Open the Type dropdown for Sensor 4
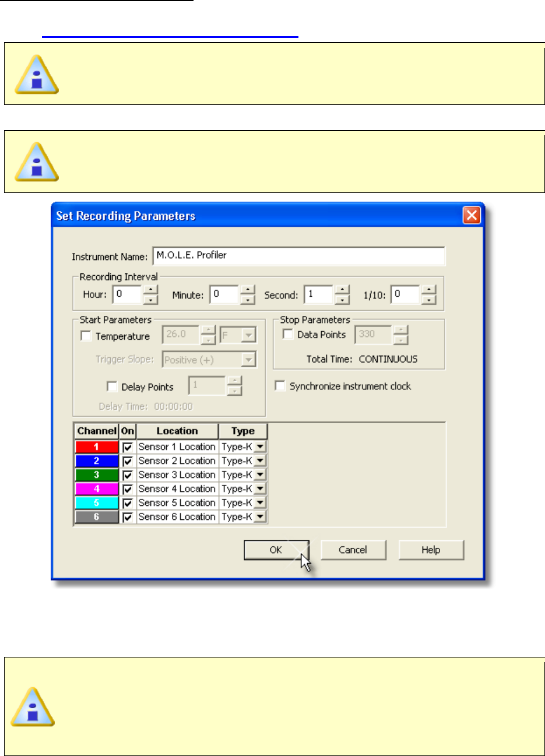 (260, 489)
